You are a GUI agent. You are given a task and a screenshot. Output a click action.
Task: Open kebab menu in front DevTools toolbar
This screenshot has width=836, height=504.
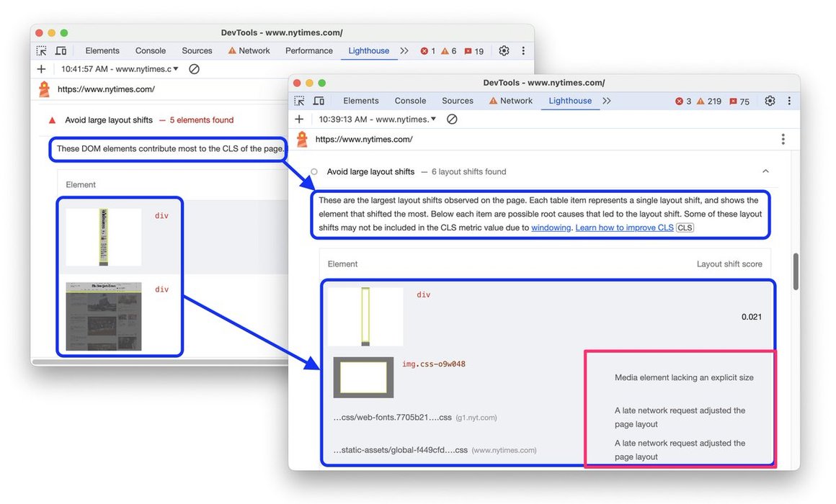click(x=789, y=101)
